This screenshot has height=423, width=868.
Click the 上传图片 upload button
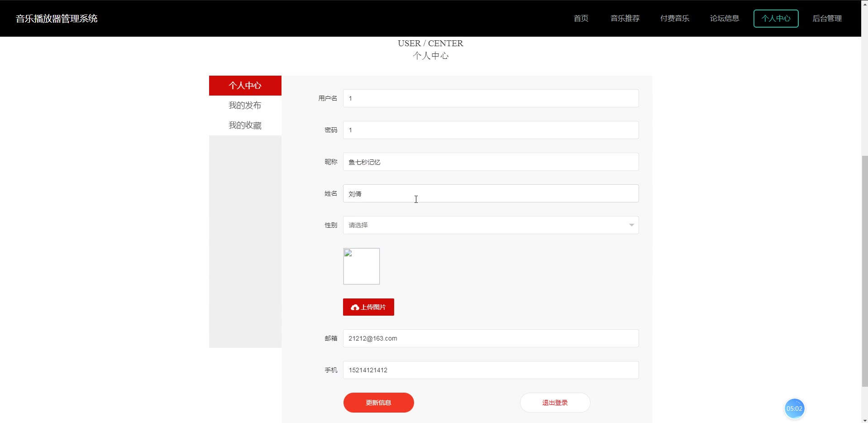[368, 307]
